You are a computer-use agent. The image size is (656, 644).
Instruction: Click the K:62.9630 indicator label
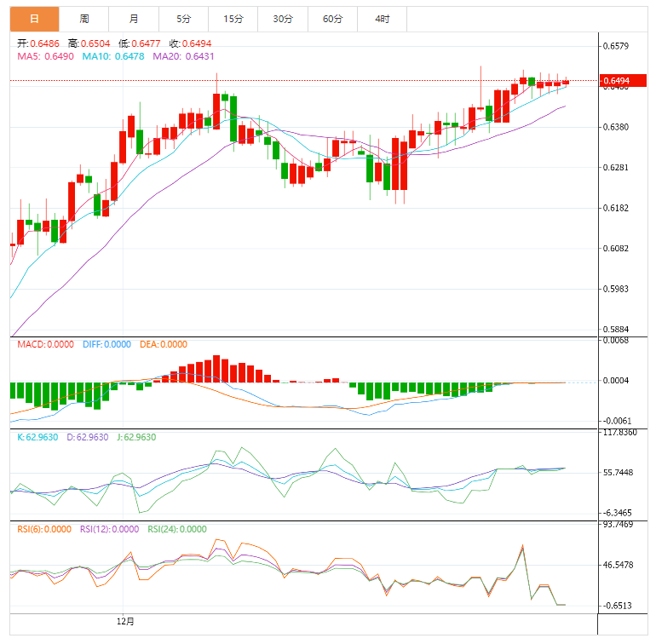(x=37, y=437)
